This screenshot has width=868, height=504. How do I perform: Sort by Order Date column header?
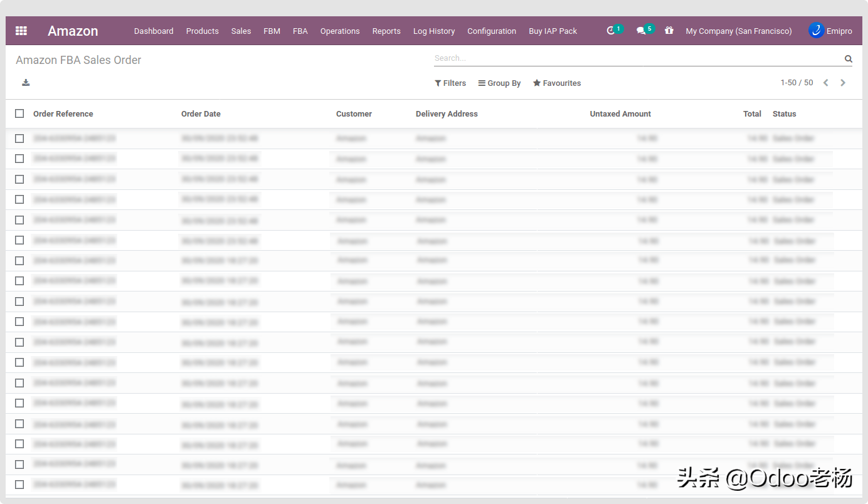click(201, 113)
